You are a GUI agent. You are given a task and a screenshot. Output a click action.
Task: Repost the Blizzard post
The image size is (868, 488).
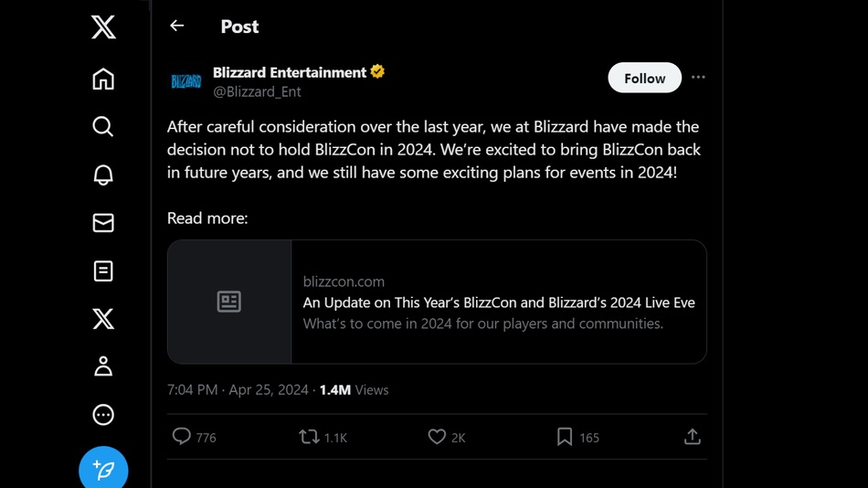[x=310, y=437]
